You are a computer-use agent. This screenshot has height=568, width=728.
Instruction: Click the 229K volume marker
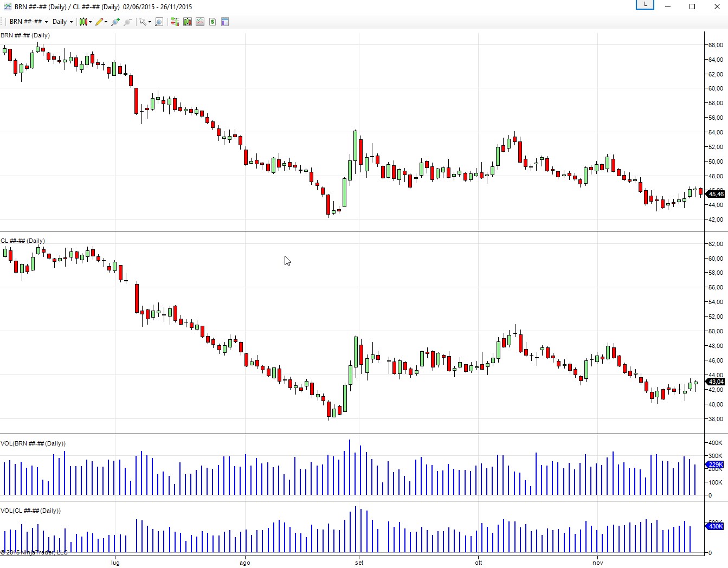coord(716,464)
